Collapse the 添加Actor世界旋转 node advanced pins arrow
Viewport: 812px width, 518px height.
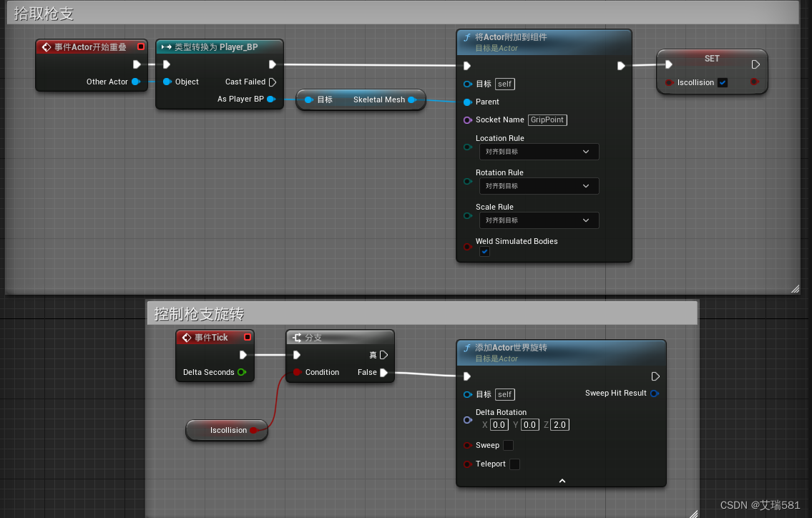(562, 482)
